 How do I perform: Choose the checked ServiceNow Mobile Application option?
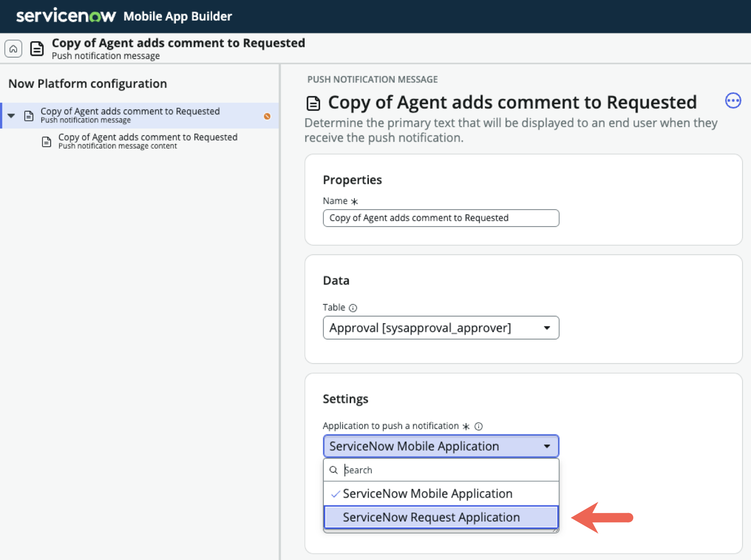click(441, 493)
